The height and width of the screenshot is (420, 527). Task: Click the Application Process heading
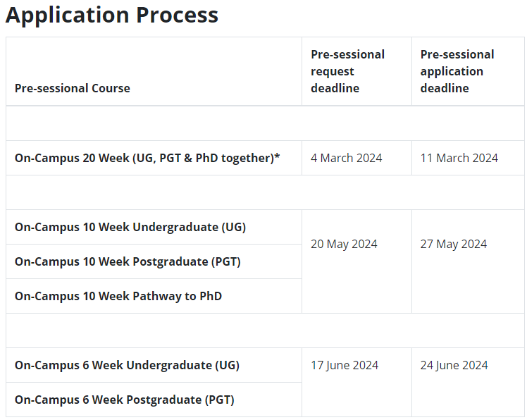(112, 15)
